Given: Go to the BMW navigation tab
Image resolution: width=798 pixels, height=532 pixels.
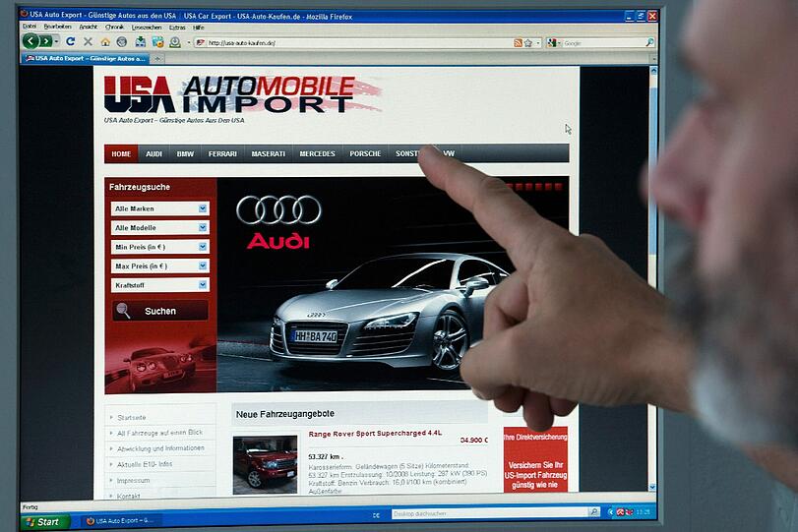Looking at the screenshot, I should (x=185, y=153).
